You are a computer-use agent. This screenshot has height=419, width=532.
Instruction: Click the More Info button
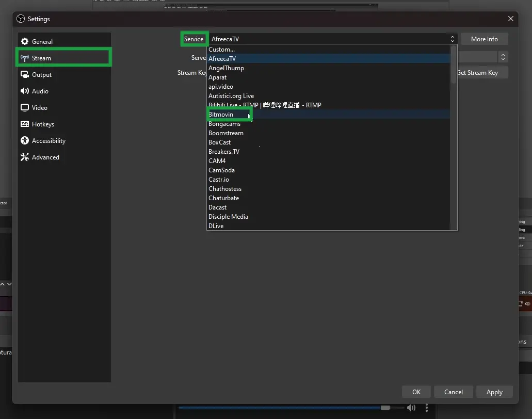point(484,39)
